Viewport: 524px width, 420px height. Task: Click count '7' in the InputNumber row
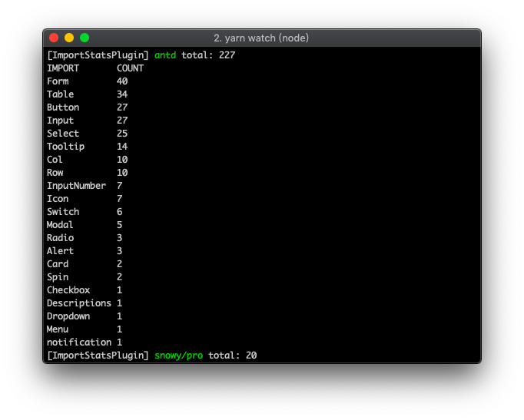pos(119,186)
